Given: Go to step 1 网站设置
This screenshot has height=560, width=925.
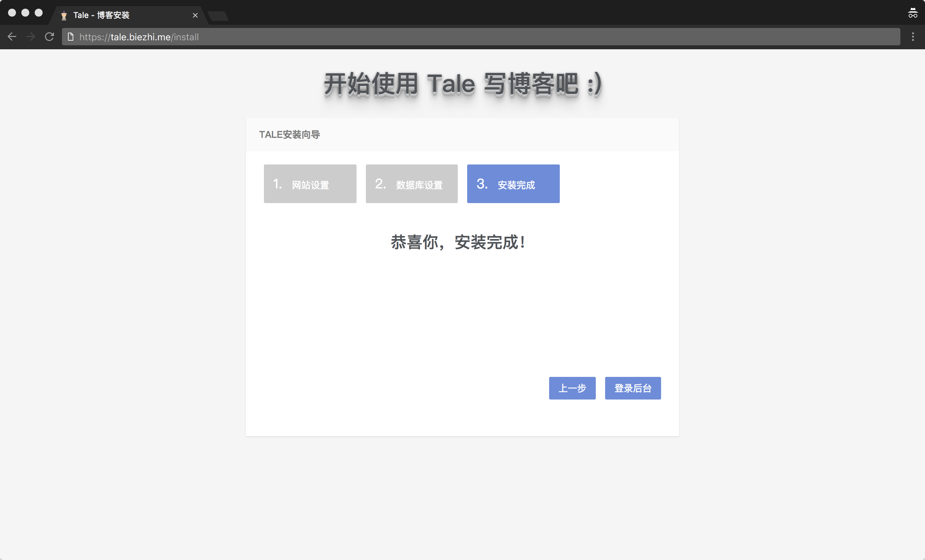Looking at the screenshot, I should pos(310,184).
